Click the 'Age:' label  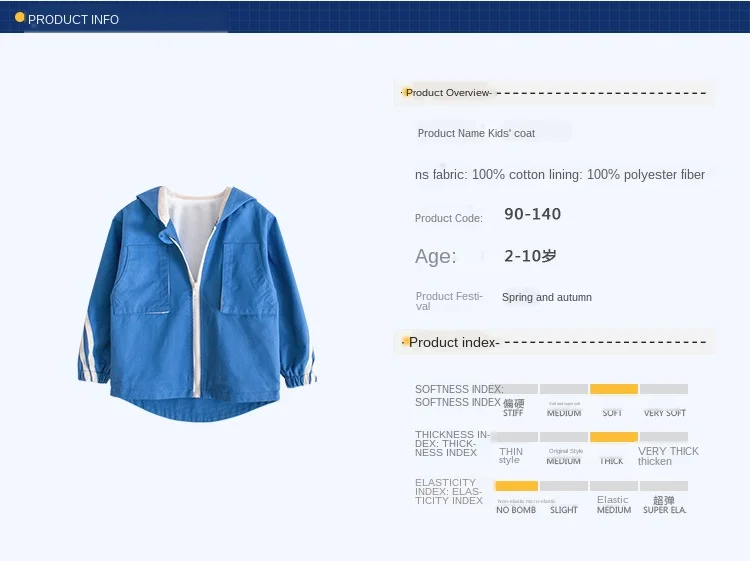tap(436, 256)
